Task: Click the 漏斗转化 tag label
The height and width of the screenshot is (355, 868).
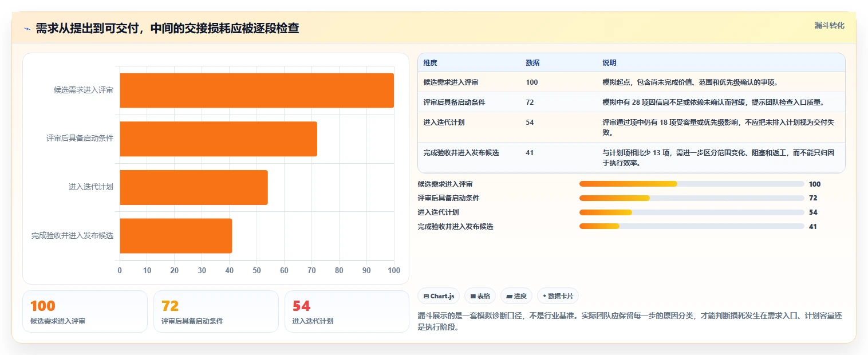Action: pyautogui.click(x=829, y=25)
